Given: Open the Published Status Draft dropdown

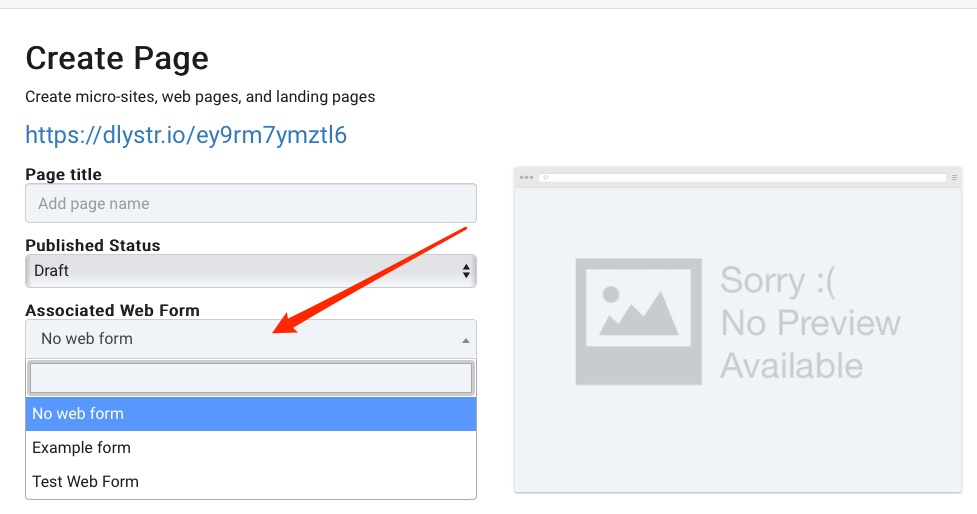Looking at the screenshot, I should coord(250,270).
